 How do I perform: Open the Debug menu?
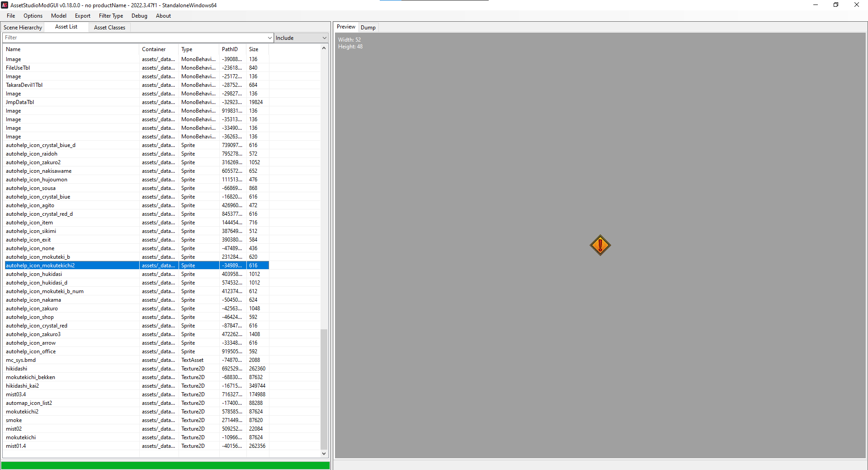click(x=139, y=16)
